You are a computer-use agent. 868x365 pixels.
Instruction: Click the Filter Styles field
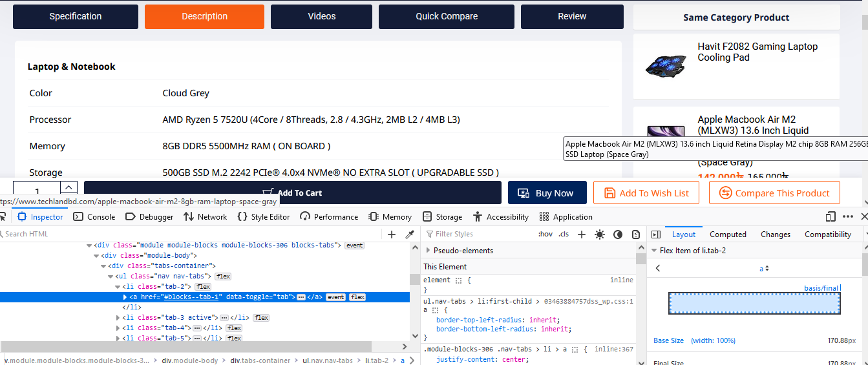pyautogui.click(x=478, y=234)
